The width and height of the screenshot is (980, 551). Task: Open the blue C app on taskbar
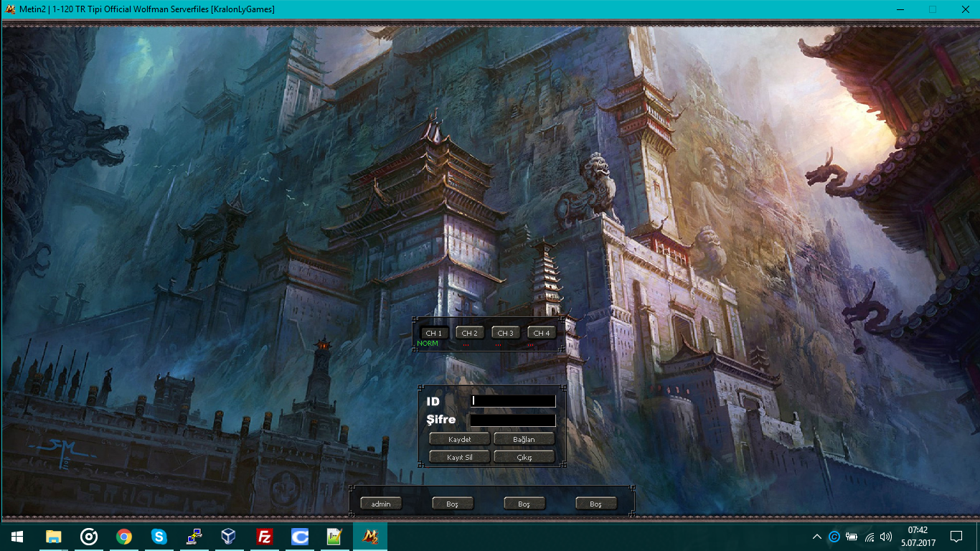point(300,537)
